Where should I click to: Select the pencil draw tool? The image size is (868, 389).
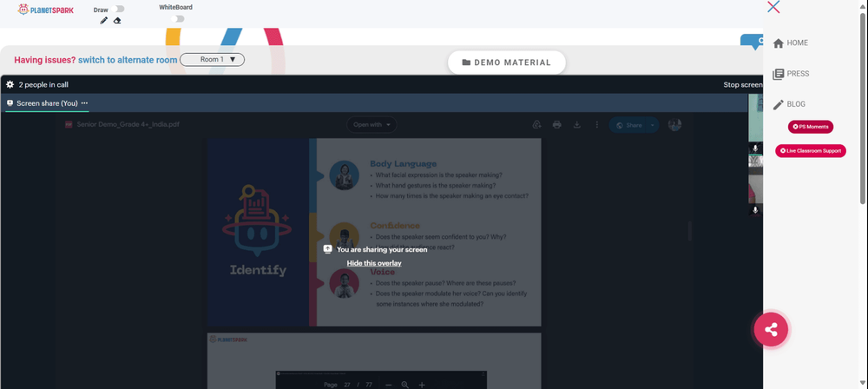(x=103, y=21)
